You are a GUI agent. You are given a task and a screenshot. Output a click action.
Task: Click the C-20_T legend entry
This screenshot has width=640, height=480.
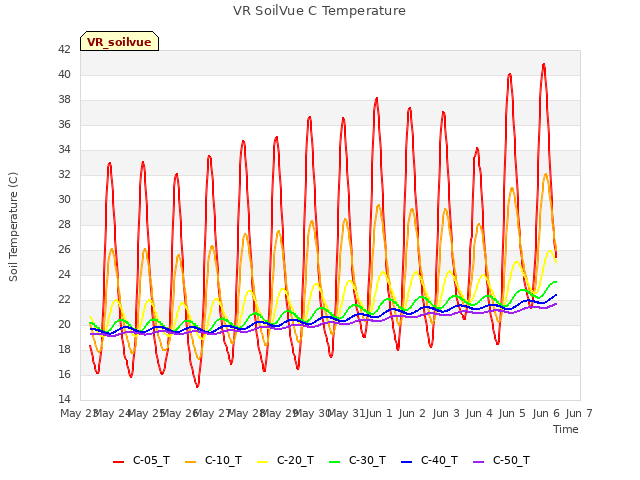click(285, 461)
